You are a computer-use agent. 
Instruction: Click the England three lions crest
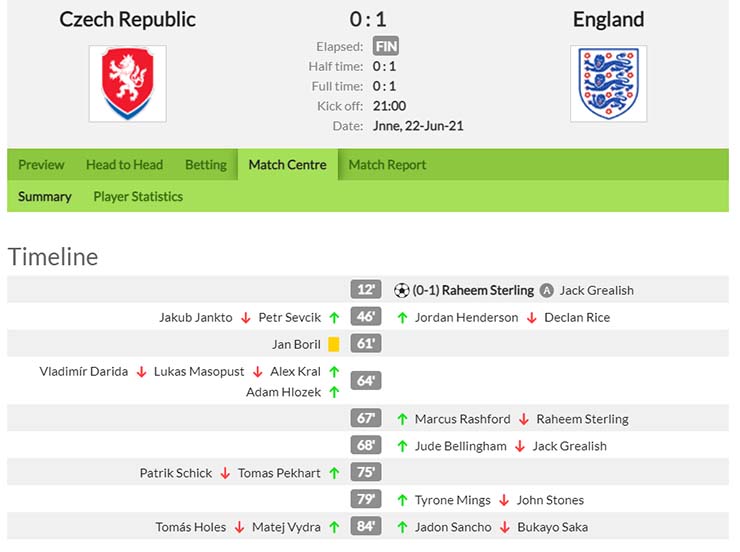[x=608, y=84]
